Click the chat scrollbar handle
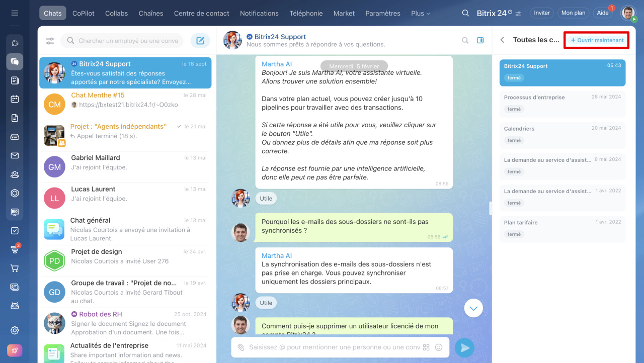 pos(490,208)
